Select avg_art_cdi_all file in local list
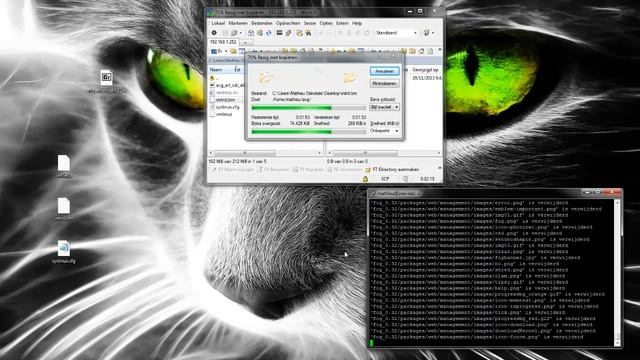 [x=227, y=85]
